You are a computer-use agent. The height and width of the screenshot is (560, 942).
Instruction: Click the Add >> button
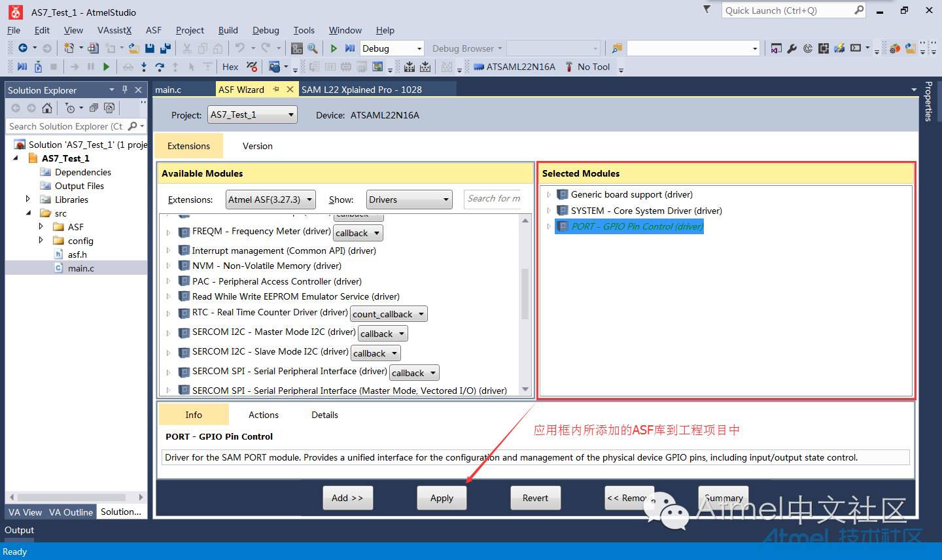pos(347,498)
